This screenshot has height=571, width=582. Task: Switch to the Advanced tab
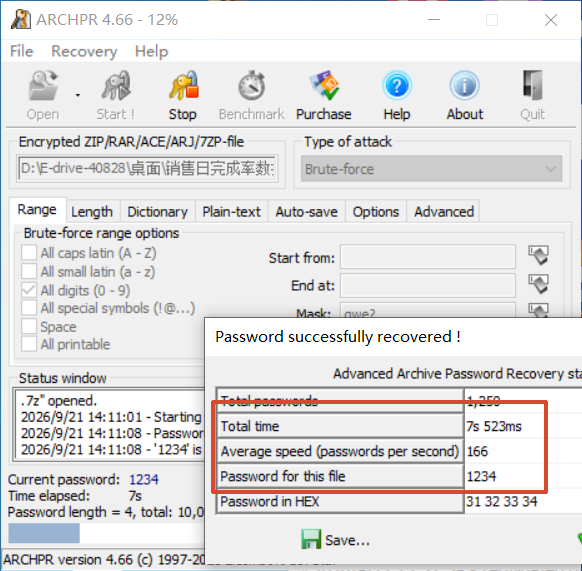(x=444, y=212)
